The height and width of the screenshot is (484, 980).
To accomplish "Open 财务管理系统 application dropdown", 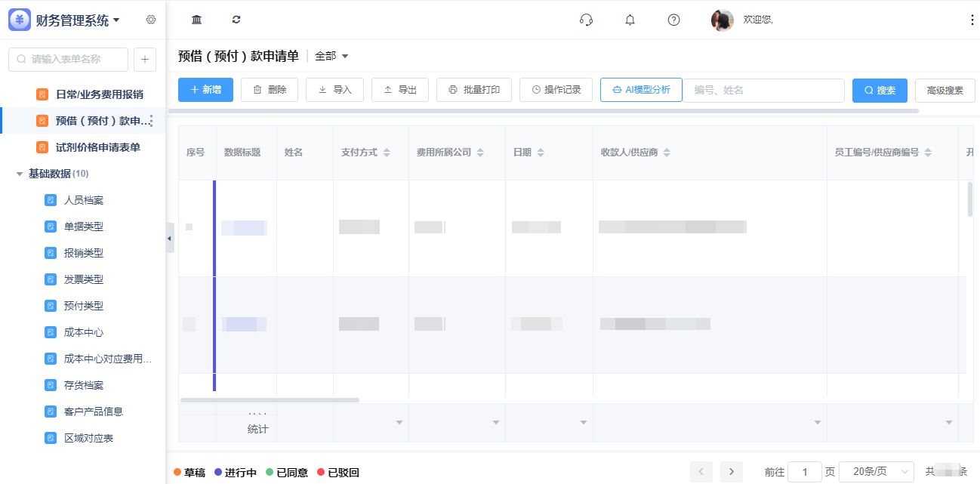I will pyautogui.click(x=116, y=20).
